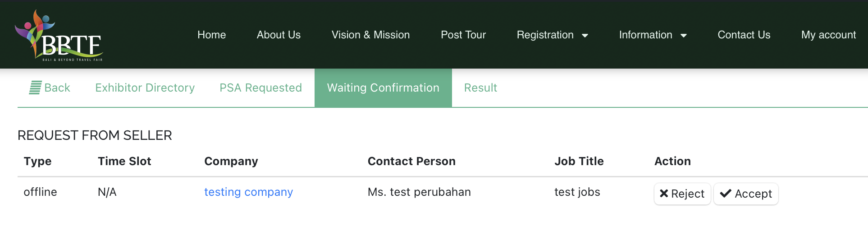Open the Contact Us page
The width and height of the screenshot is (868, 231).
pos(744,35)
